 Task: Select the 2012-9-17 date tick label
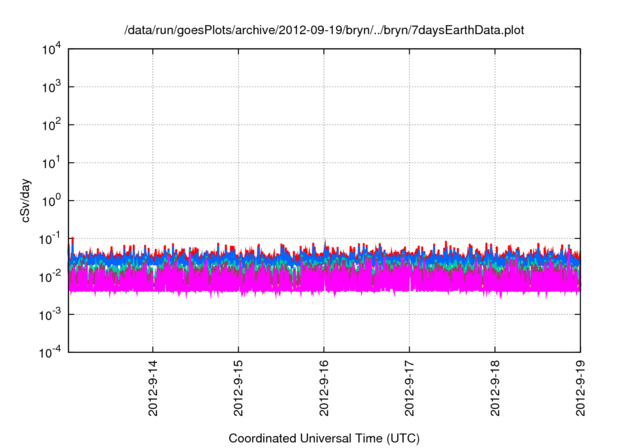pyautogui.click(x=410, y=390)
